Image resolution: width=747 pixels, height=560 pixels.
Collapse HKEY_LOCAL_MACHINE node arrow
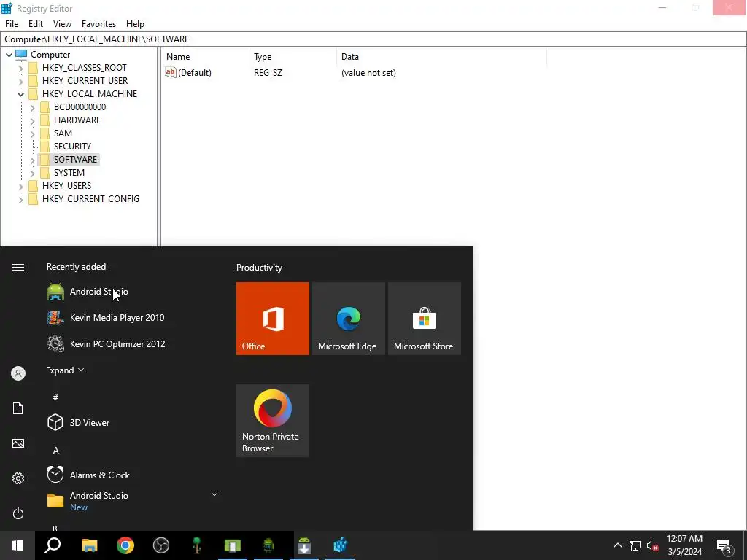20,94
